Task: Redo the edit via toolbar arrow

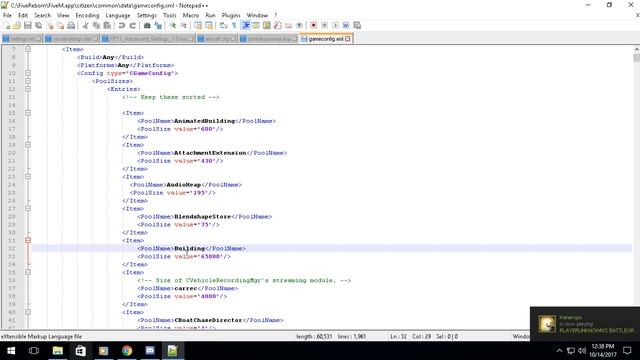Action: click(x=132, y=25)
